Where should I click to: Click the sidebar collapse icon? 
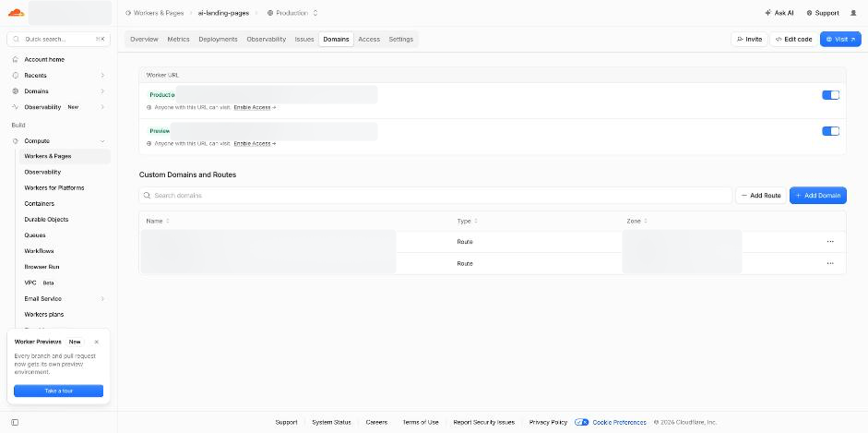coord(15,423)
